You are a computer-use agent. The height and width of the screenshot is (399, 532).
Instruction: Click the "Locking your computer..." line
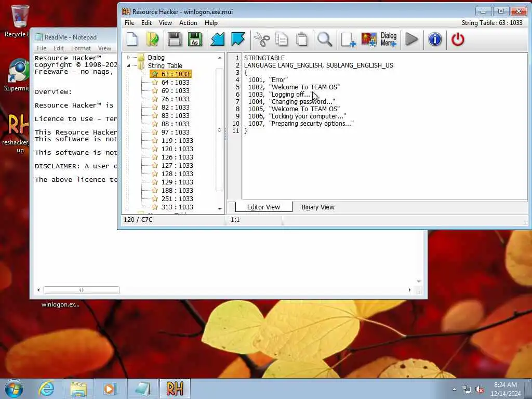[x=297, y=116]
